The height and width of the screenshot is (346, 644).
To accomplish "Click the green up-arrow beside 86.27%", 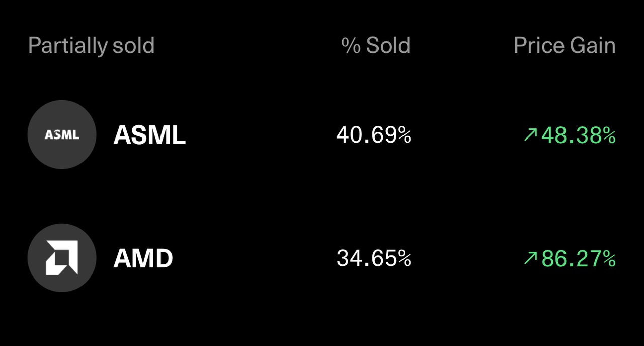I will 530,258.
